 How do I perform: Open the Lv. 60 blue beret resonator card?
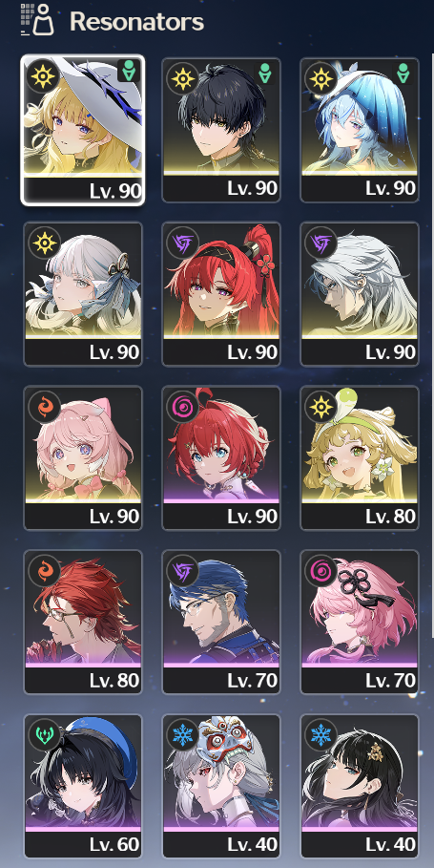click(83, 786)
